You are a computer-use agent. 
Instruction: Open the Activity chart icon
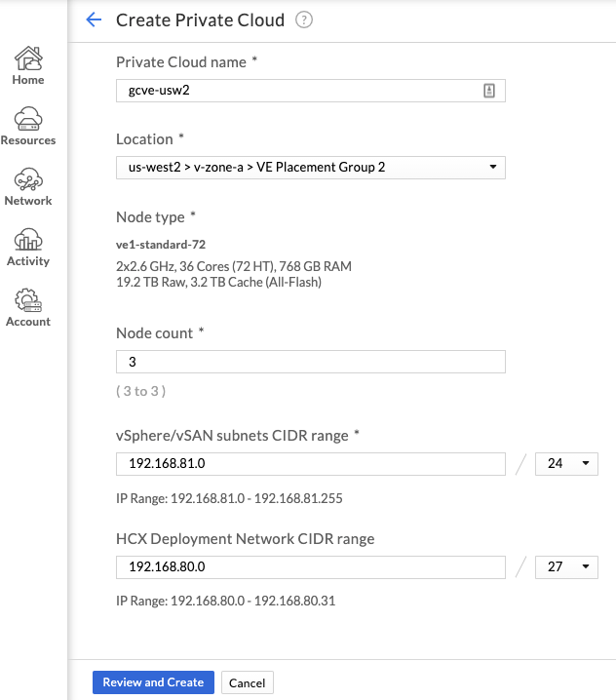[28, 239]
